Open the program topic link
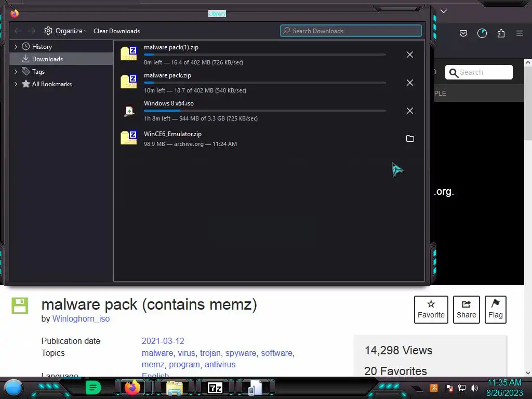The width and height of the screenshot is (532, 399). (184, 364)
